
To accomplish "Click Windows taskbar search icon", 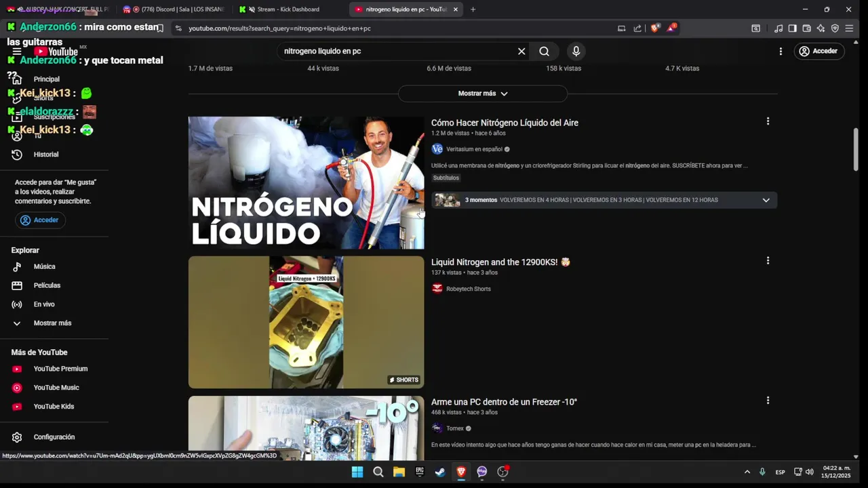I will click(x=378, y=472).
